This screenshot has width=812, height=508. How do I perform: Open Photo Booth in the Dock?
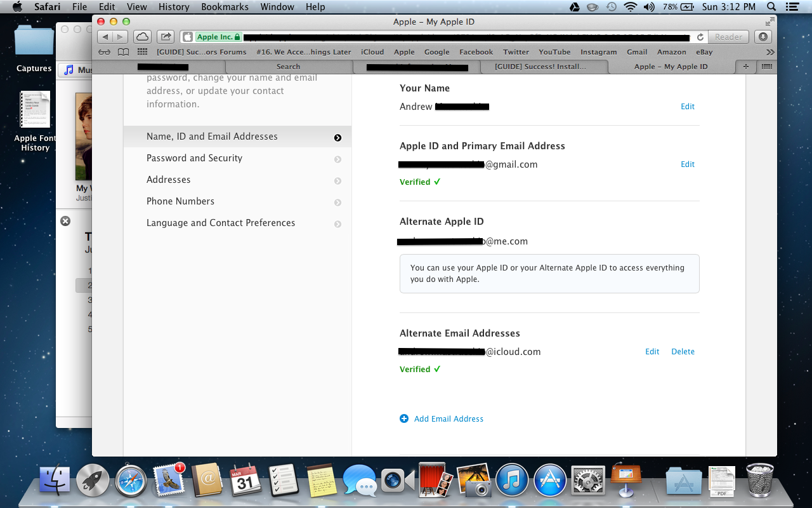coord(435,481)
